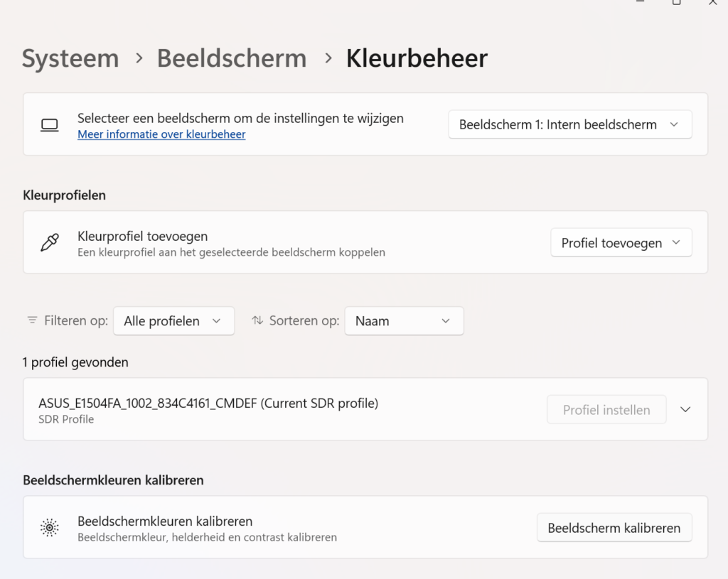Click the '1 profiel gevonden' text
The image size is (728, 579).
pos(75,362)
